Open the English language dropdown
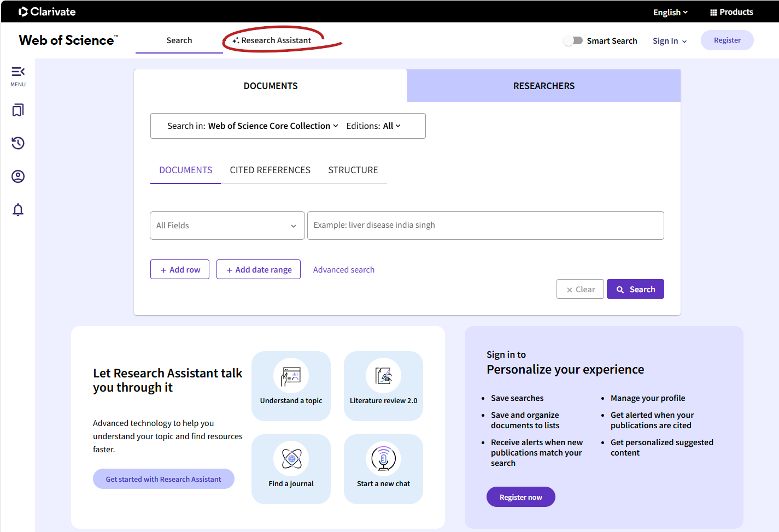 click(x=670, y=12)
